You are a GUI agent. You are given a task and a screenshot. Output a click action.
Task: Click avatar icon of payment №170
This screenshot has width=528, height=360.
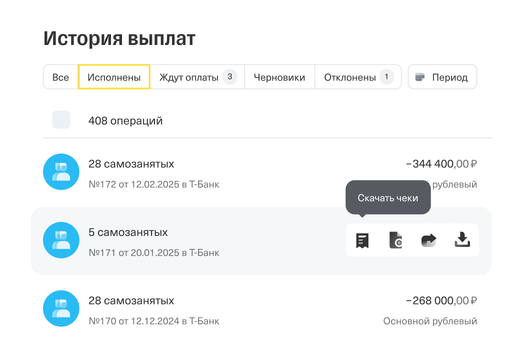point(61,308)
